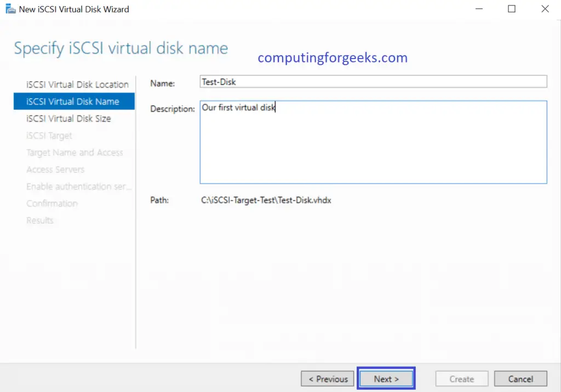Click the Description: label

click(173, 109)
